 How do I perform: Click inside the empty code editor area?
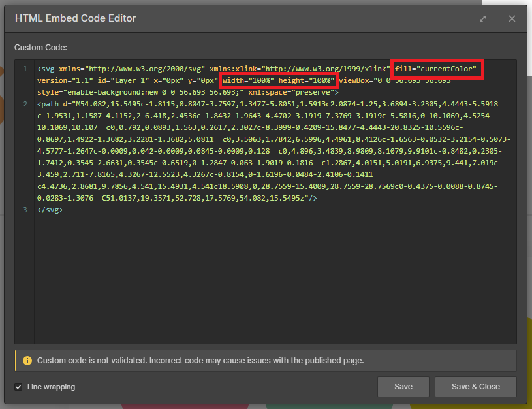(x=275, y=278)
